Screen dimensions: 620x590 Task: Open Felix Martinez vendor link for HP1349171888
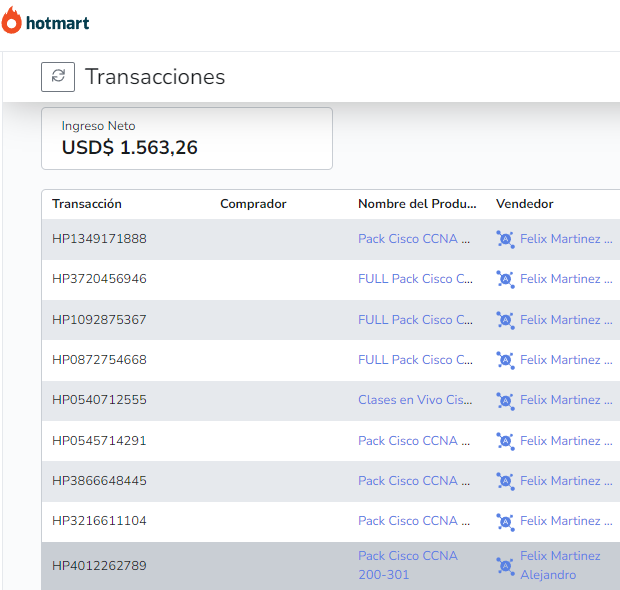(x=566, y=239)
